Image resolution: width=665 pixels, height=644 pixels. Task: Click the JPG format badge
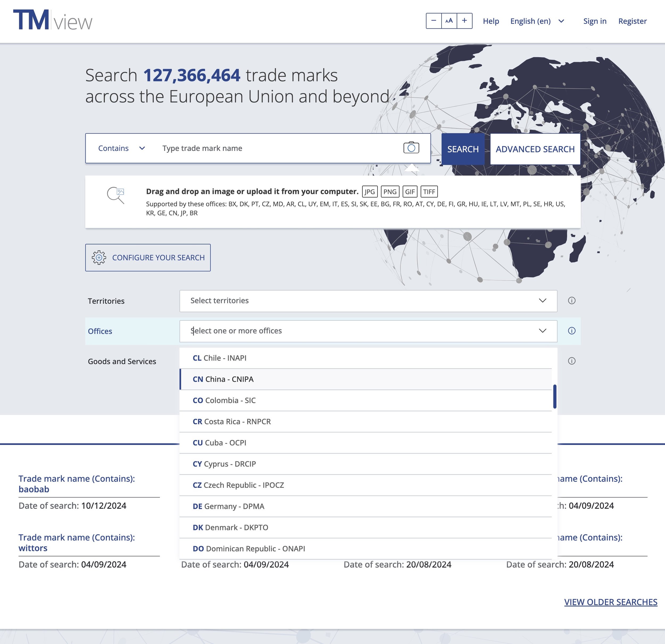(370, 192)
